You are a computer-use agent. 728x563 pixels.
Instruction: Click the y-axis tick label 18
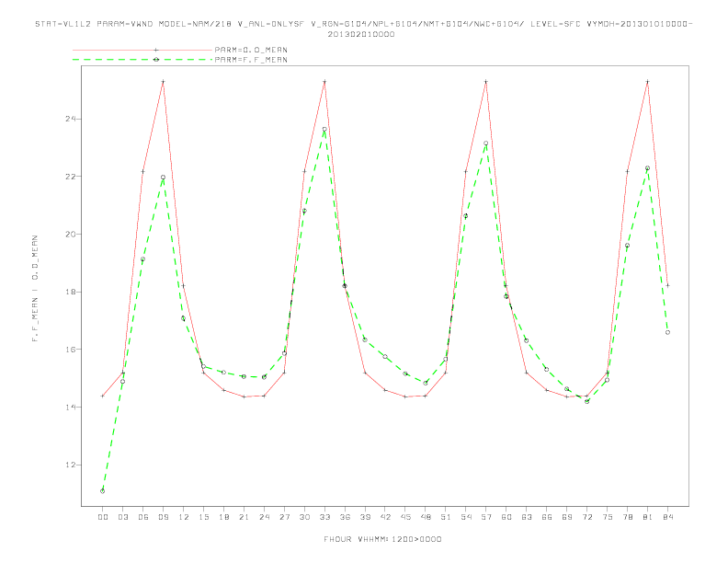[x=71, y=292]
